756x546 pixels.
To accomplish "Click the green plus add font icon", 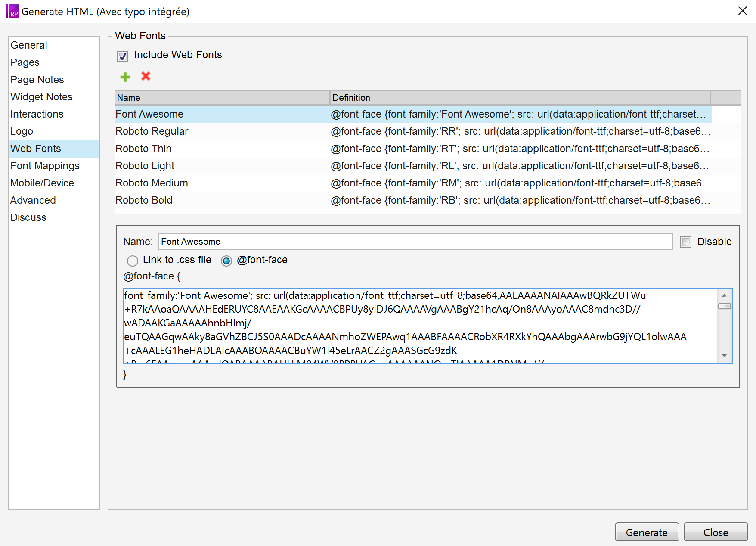I will click(125, 77).
